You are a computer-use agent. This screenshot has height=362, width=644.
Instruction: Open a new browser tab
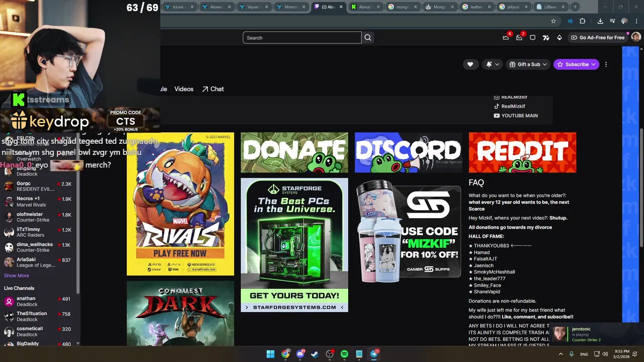(575, 7)
